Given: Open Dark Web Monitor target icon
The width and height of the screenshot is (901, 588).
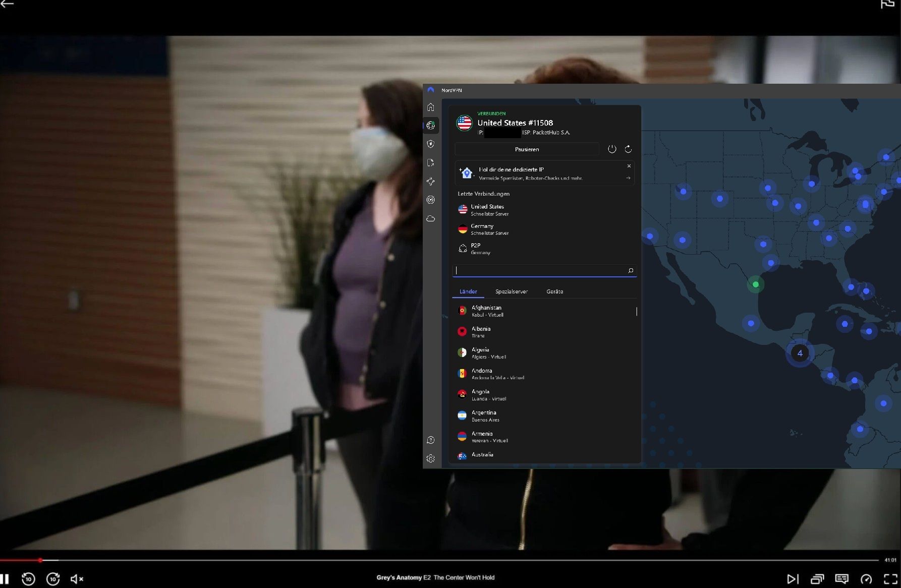Looking at the screenshot, I should [x=430, y=200].
